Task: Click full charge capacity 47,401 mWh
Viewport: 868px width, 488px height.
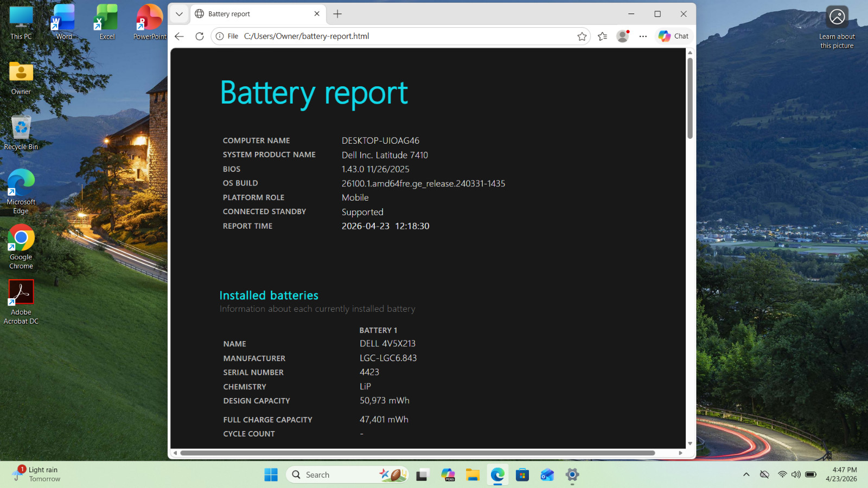Action: [384, 420]
